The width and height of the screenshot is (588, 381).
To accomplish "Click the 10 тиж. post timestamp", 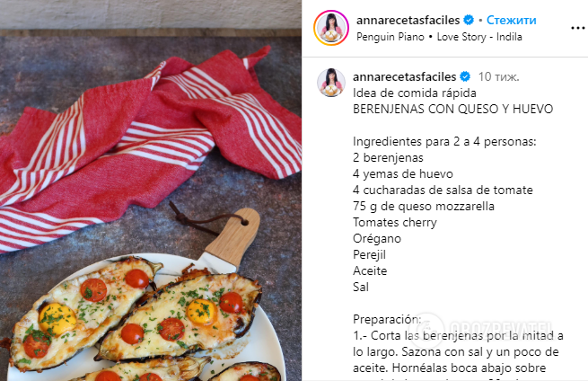I will tap(498, 77).
